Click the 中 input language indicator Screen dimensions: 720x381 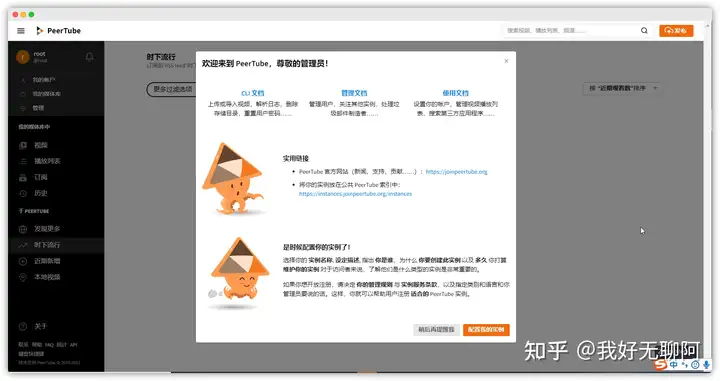tap(673, 365)
